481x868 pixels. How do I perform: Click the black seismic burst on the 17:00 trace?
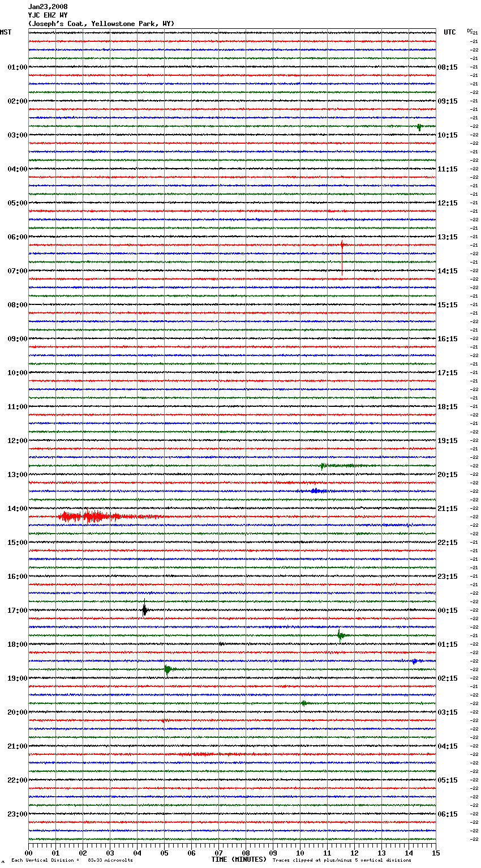click(x=144, y=609)
